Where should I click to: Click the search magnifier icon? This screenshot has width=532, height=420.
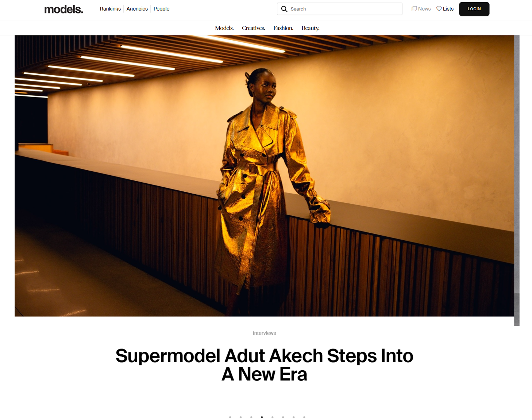tap(284, 9)
